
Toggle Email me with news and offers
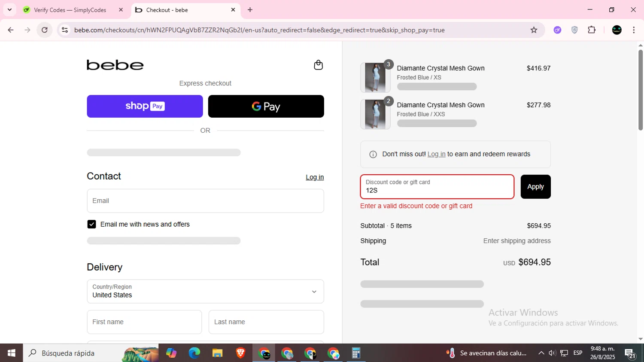[x=91, y=224]
